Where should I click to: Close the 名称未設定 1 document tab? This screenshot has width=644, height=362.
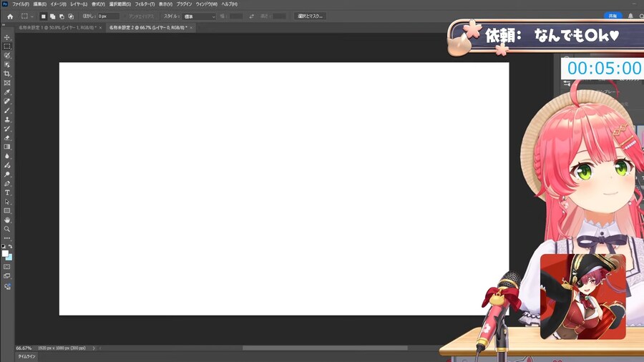(x=101, y=28)
